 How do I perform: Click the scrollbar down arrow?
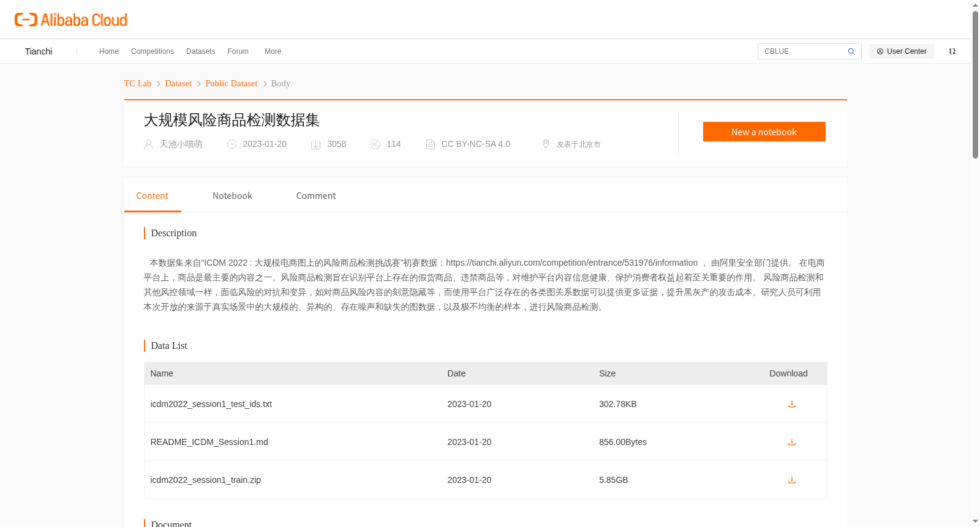pyautogui.click(x=976, y=521)
